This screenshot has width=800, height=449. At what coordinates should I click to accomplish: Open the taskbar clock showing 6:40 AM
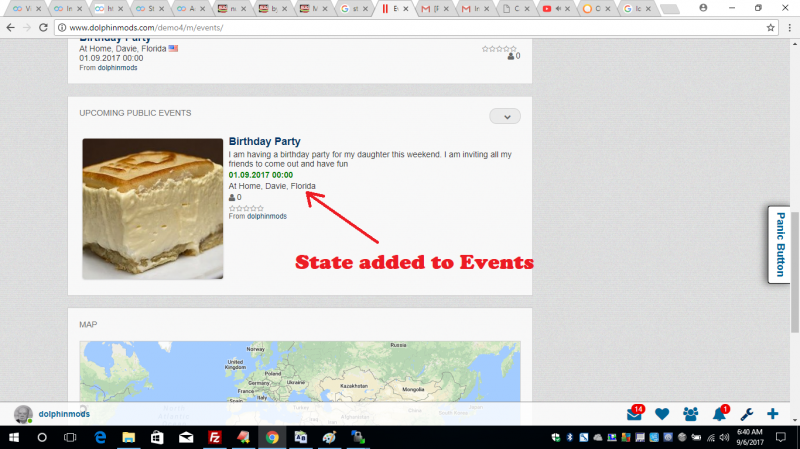point(749,437)
